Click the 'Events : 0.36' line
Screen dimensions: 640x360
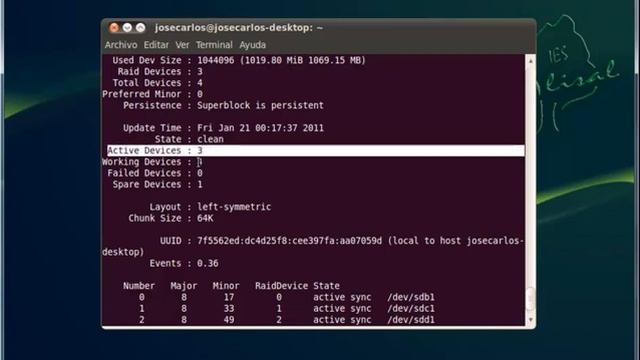[184, 264]
